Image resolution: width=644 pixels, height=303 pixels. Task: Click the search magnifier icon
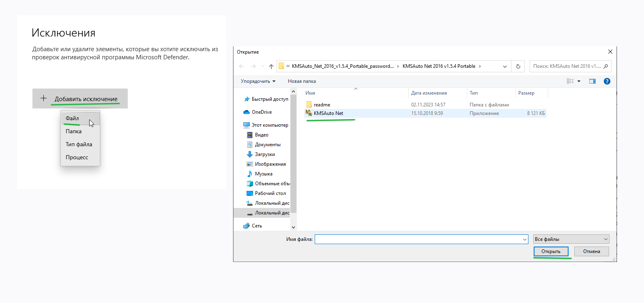(606, 66)
